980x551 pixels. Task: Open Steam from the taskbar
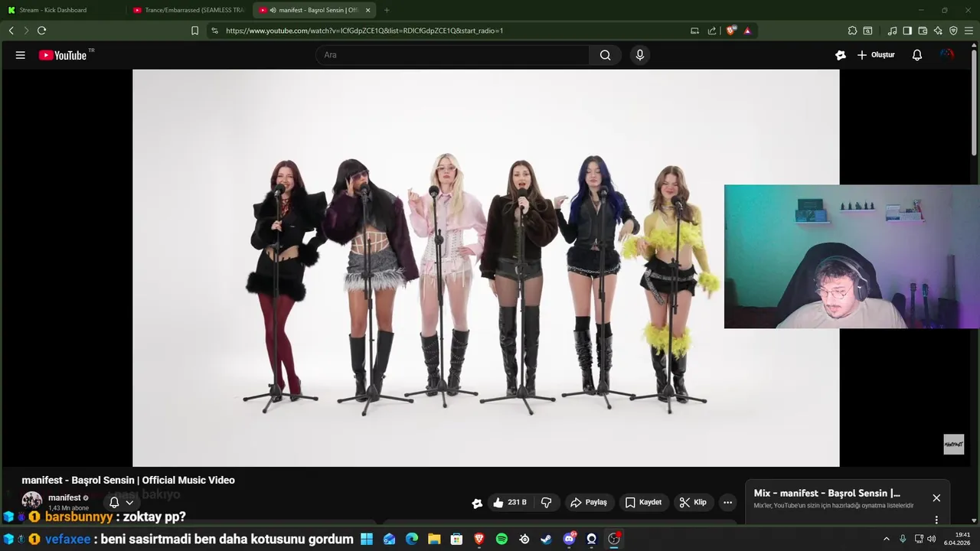(x=546, y=539)
